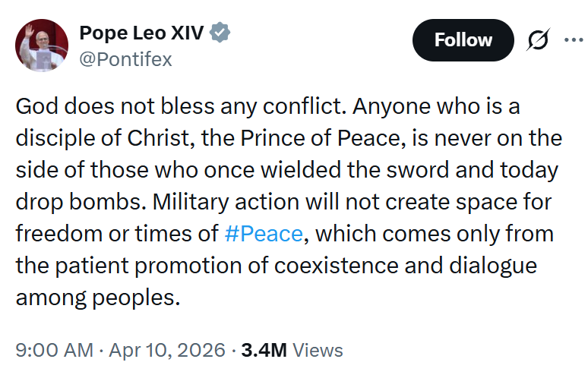The height and width of the screenshot is (378, 588).
Task: Open the three-dot More options menu
Action: [x=571, y=40]
